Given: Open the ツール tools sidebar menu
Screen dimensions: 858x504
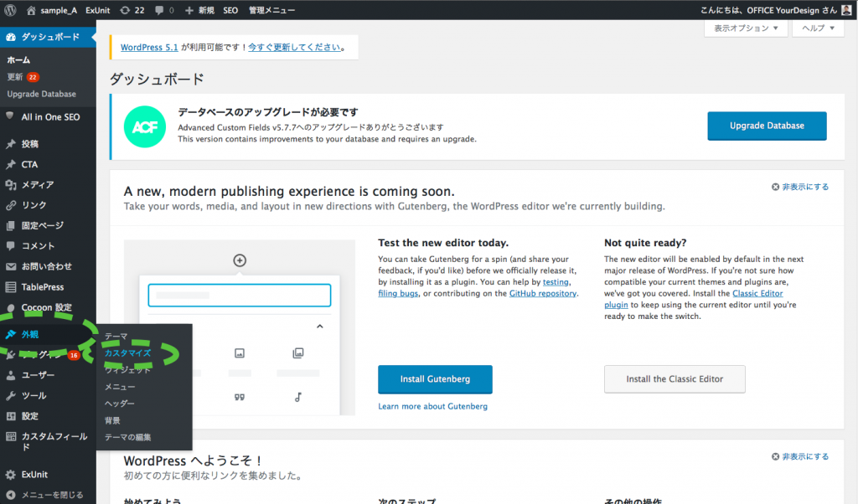Looking at the screenshot, I should [x=34, y=395].
